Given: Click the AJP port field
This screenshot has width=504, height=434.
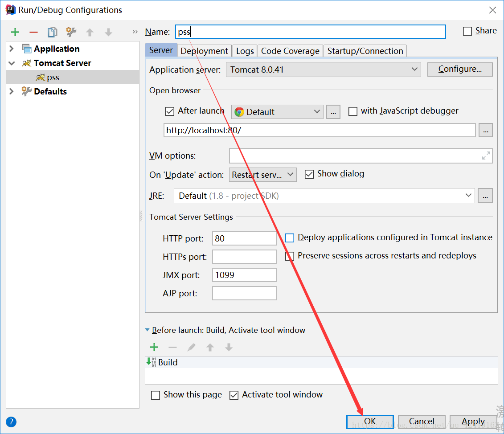Looking at the screenshot, I should coord(244,293).
